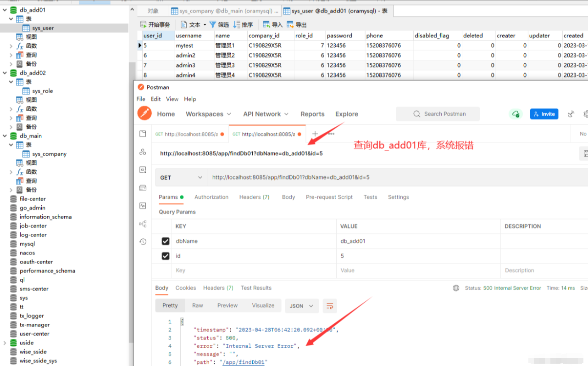The height and width of the screenshot is (366, 588).
Task: Click the satellite capture requests icon
Action: pos(571,114)
